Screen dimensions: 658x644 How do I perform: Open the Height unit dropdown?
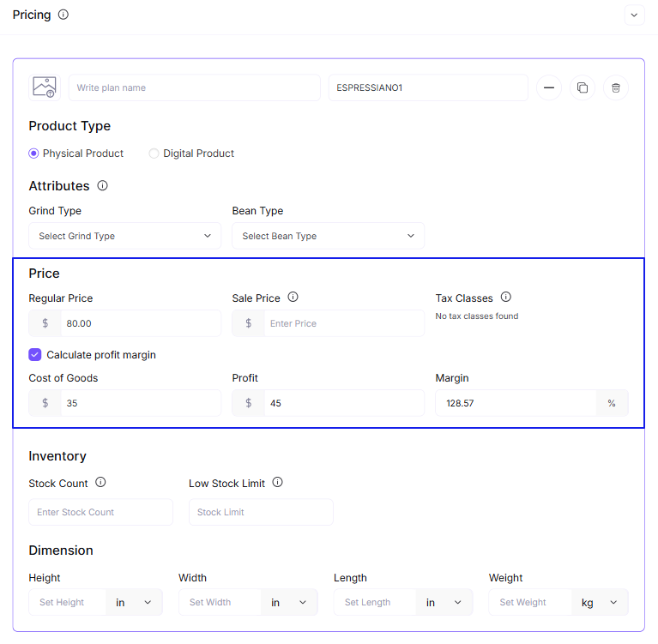(135, 603)
